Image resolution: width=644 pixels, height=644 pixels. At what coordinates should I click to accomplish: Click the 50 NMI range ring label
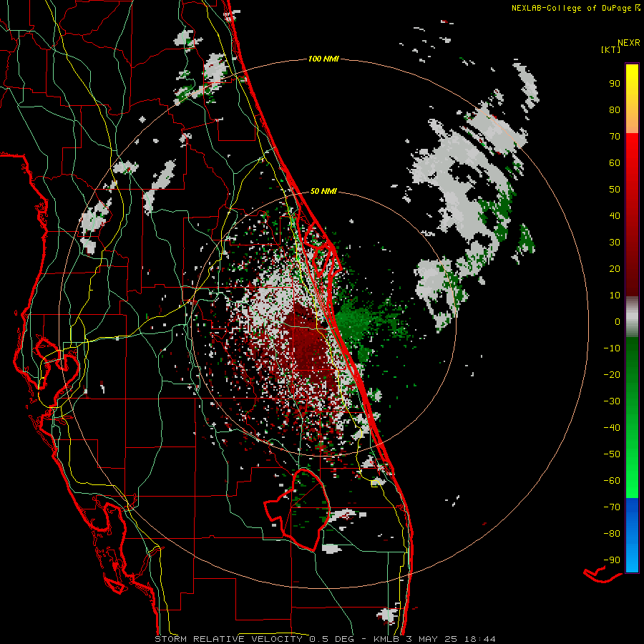pos(323,191)
